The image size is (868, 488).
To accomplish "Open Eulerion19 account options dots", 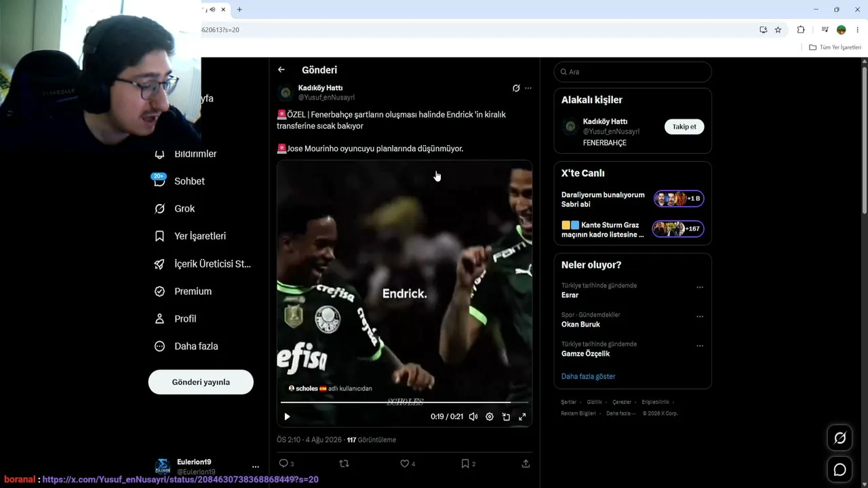I will (x=256, y=467).
